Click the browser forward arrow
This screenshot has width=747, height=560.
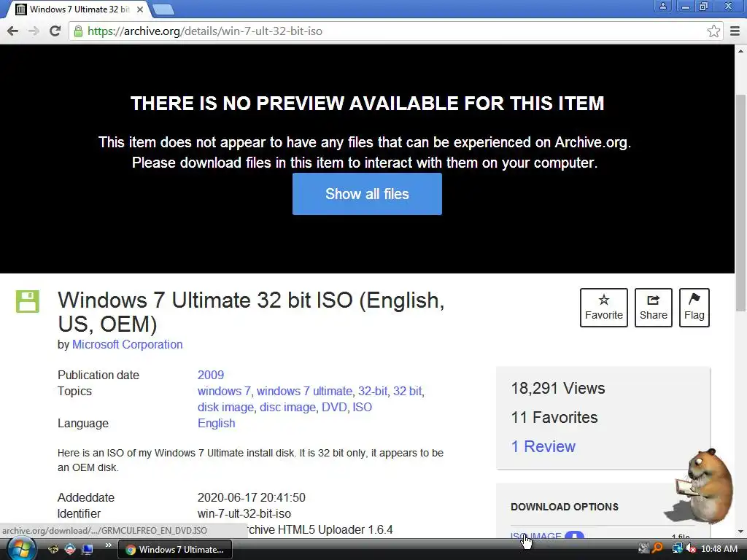point(34,31)
